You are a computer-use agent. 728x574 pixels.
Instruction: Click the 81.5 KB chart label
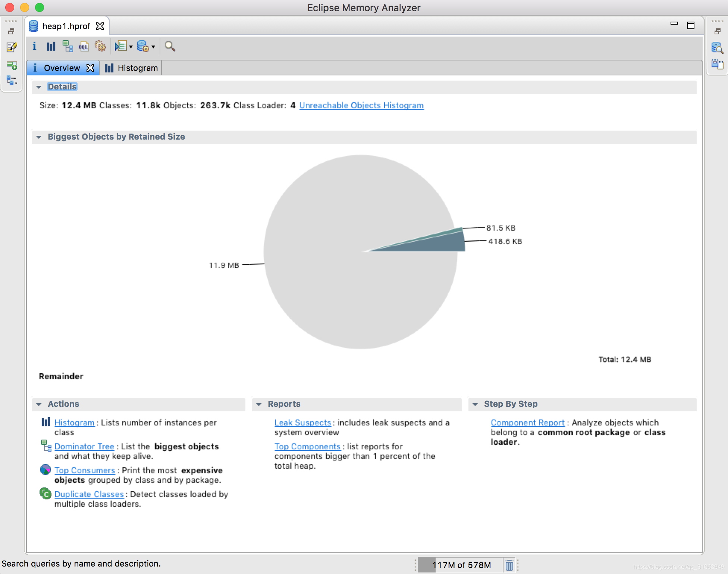click(501, 228)
